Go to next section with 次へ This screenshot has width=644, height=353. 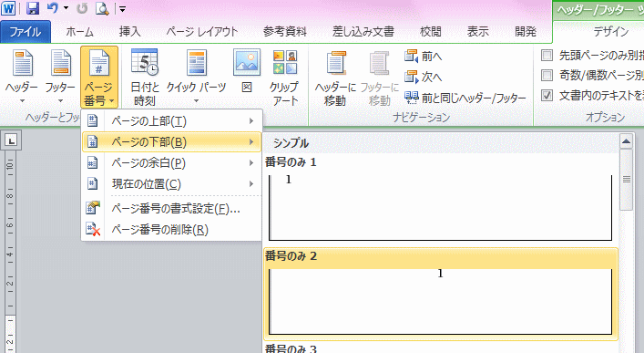[x=423, y=77]
